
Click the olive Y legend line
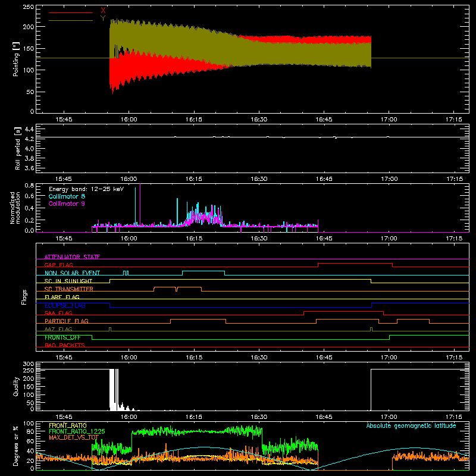click(71, 21)
